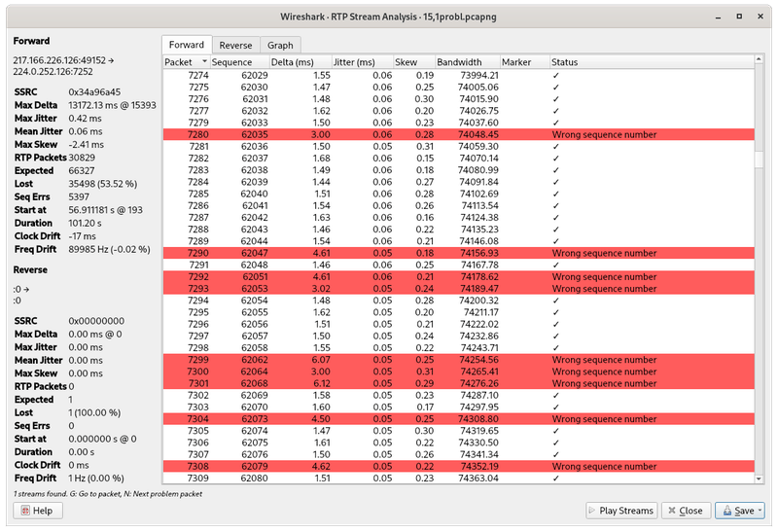Click sequence number 62044

click(254, 241)
